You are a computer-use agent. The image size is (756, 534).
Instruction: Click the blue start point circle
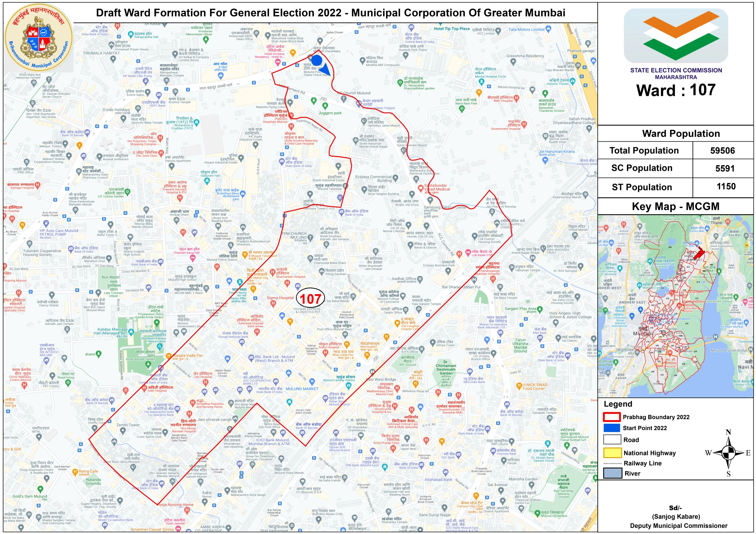[x=317, y=61]
